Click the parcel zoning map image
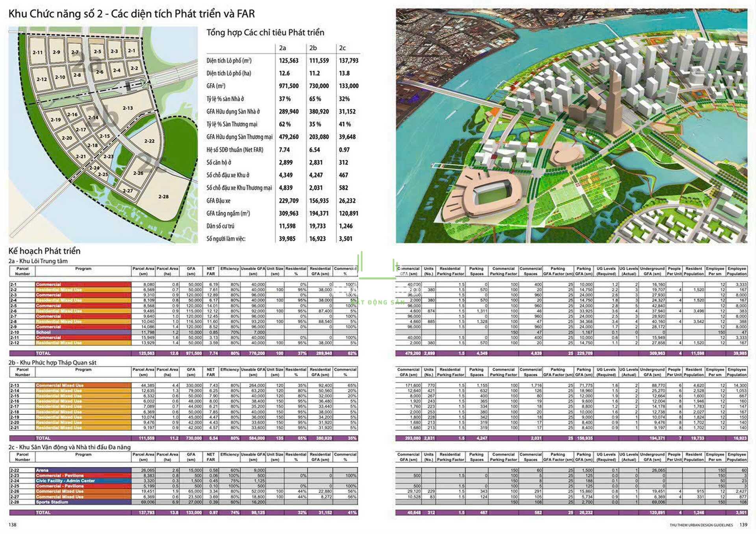This screenshot has height=534, width=756. pos(103,135)
